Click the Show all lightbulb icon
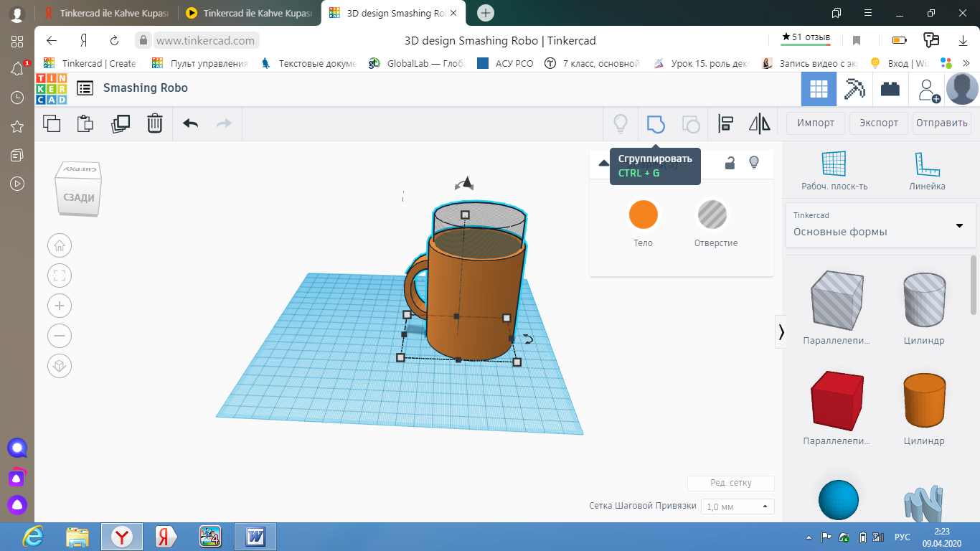980x551 pixels. click(621, 124)
